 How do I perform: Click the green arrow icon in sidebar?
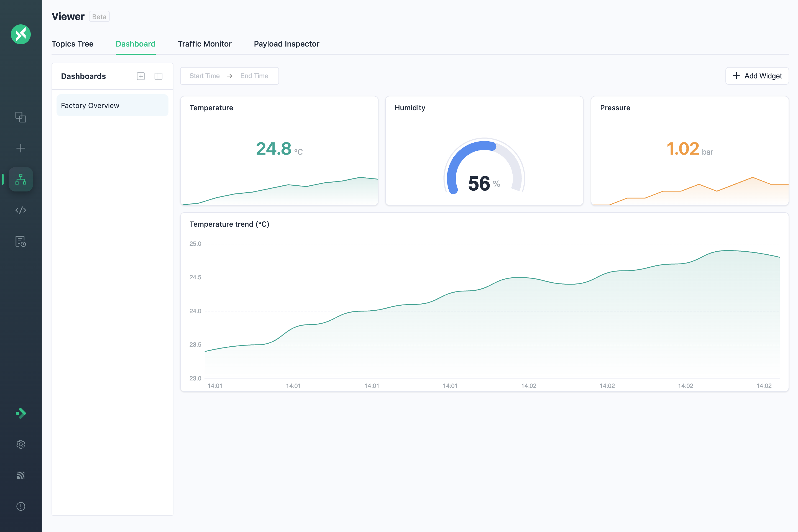click(21, 413)
